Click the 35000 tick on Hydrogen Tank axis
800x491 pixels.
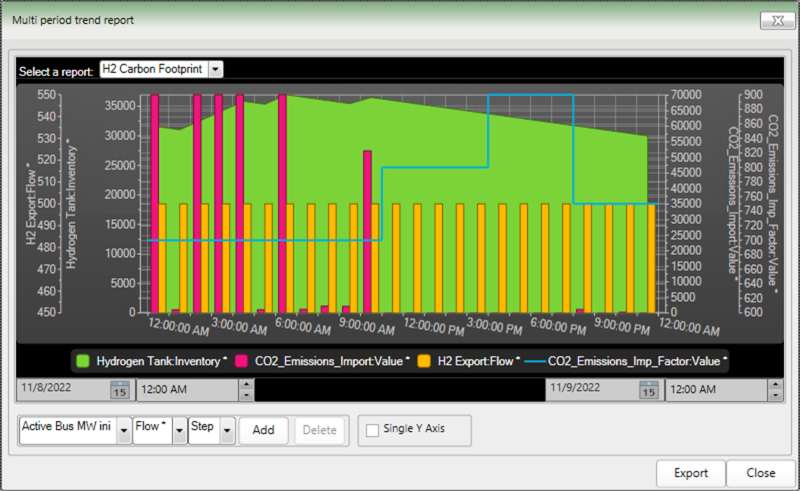pyautogui.click(x=120, y=106)
